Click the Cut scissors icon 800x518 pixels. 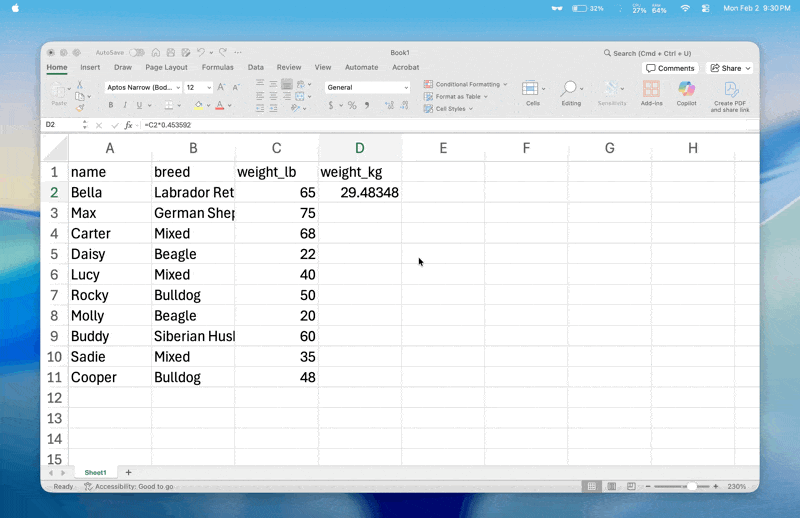tap(80, 85)
